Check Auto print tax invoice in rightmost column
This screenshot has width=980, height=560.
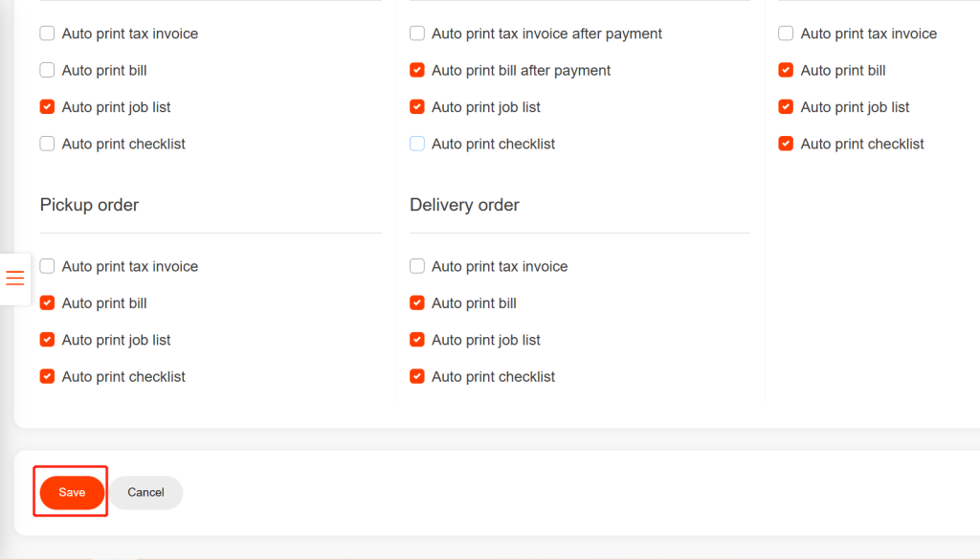point(786,34)
